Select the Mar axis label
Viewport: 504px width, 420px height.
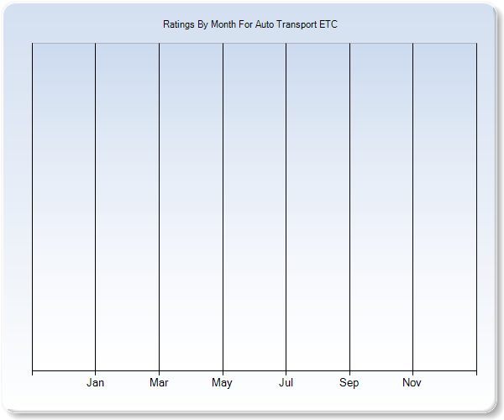coord(159,383)
